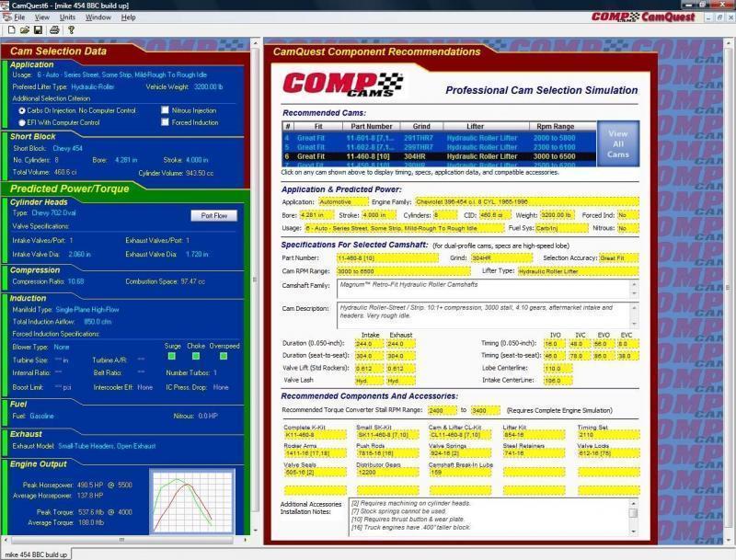
Task: Click the Small-Tube Headers exhaust model value
Action: pyautogui.click(x=107, y=447)
